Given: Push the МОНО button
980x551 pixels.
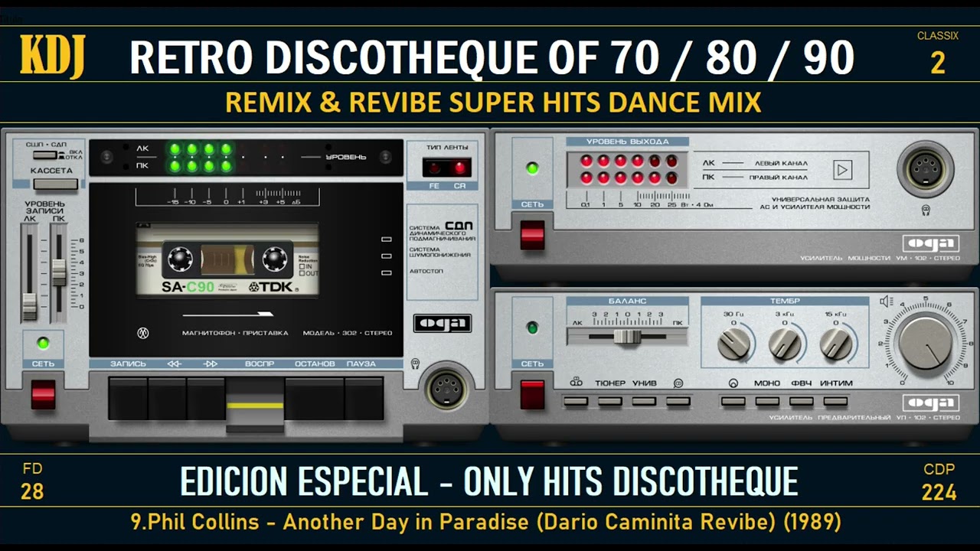Looking at the screenshot, I should pyautogui.click(x=767, y=401).
